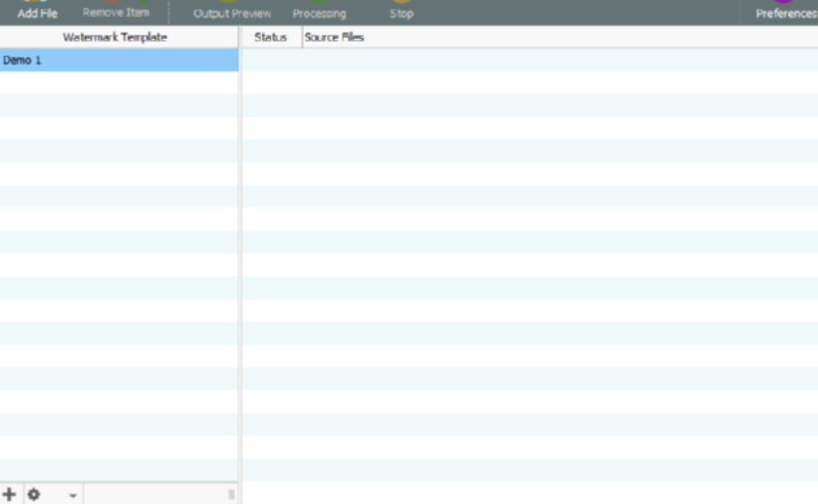Expand the dropdown arrow beside the gear
This screenshot has height=504, width=818.
point(73,495)
